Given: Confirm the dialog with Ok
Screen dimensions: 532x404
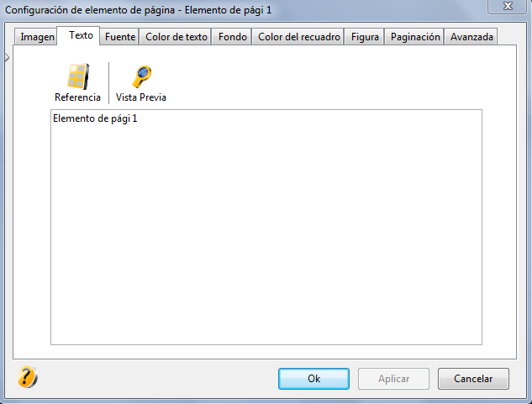Looking at the screenshot, I should pos(313,379).
